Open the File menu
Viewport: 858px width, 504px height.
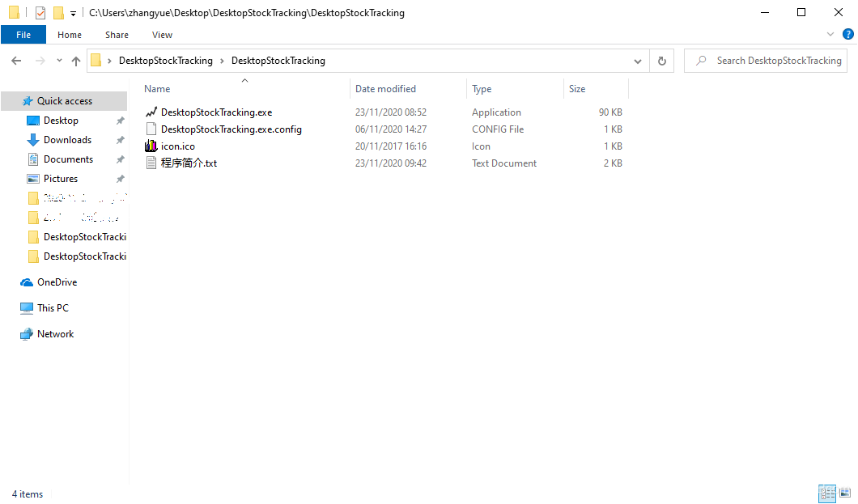[x=23, y=35]
